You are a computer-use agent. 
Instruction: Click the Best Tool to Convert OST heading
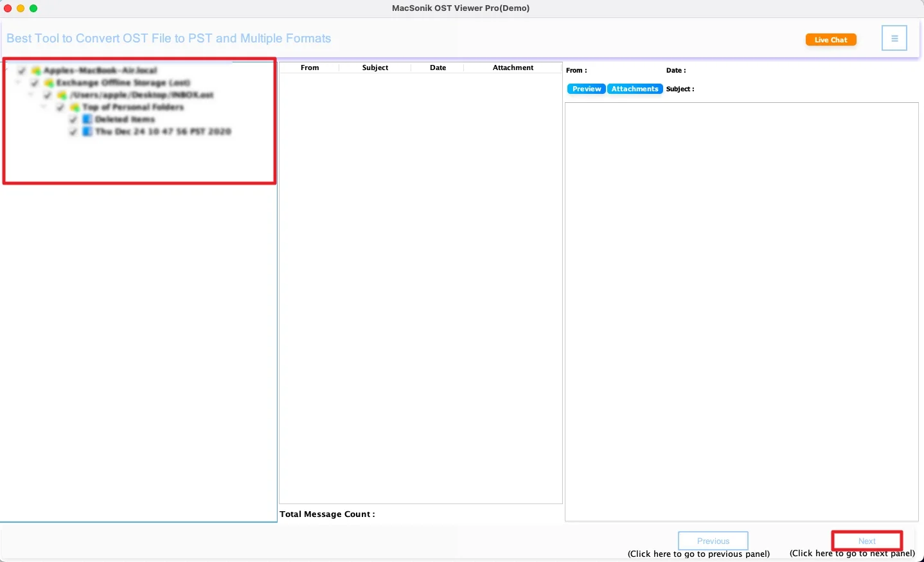(x=169, y=39)
